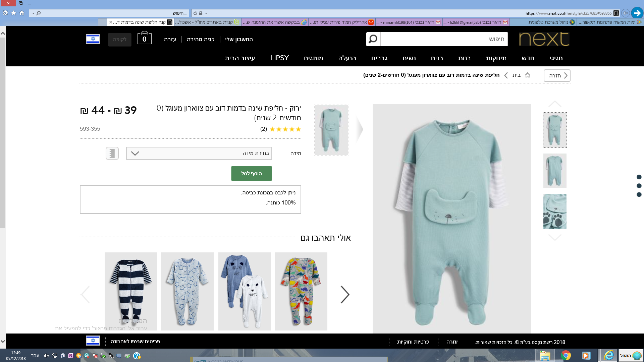The height and width of the screenshot is (362, 644).
Task: Click browser refresh icon
Action: coord(195,13)
